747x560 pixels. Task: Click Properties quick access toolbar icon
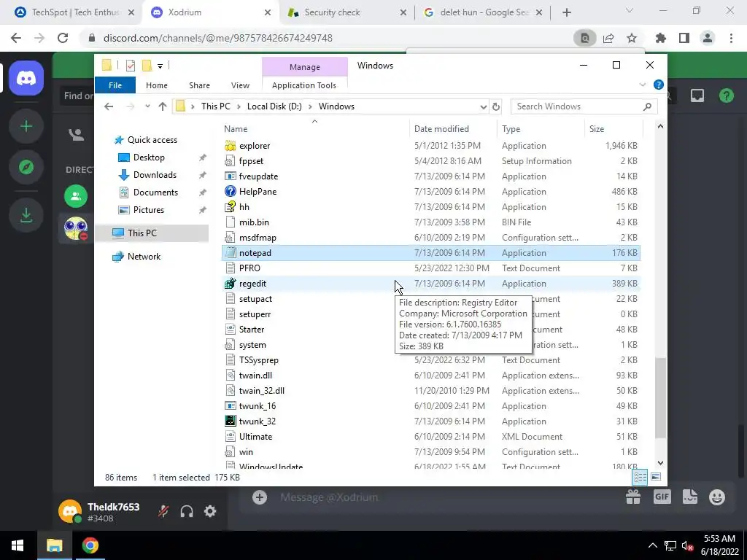coord(130,66)
